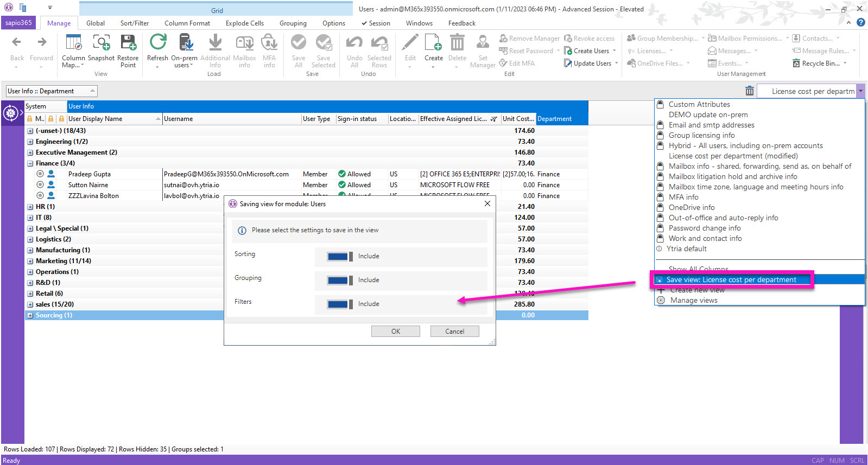Open the Sort/Filter ribbon tab
This screenshot has width=868, height=465.
[135, 23]
